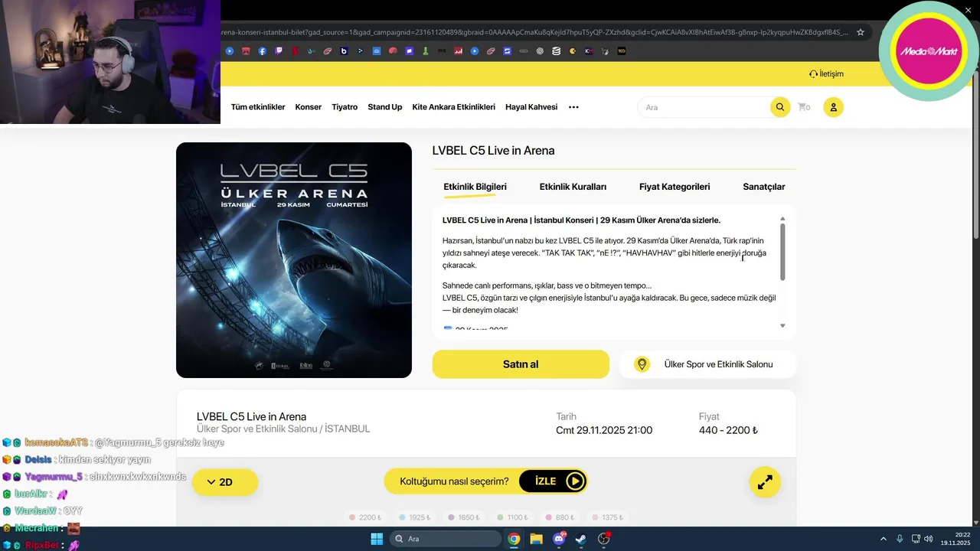Open the Tiyatro menu item

[345, 107]
